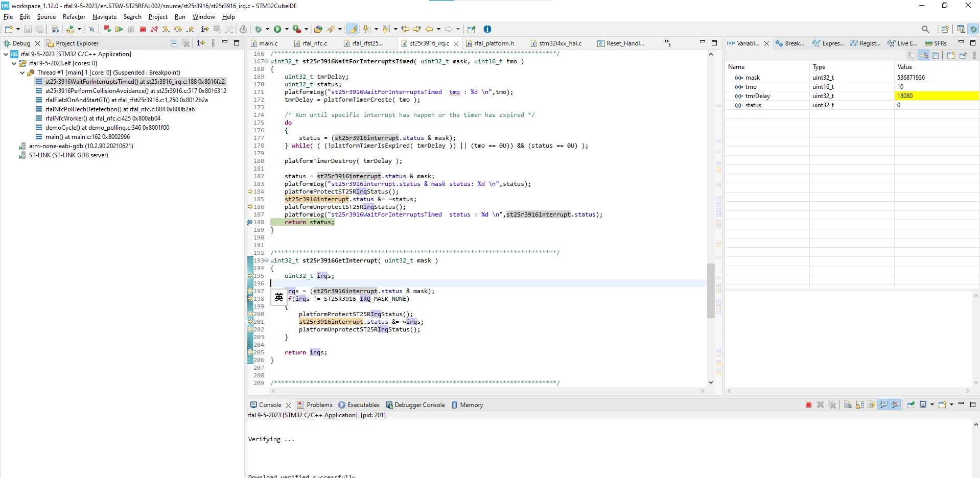Click the Step Into button
Viewport: 980px width, 478px height.
(x=166, y=29)
